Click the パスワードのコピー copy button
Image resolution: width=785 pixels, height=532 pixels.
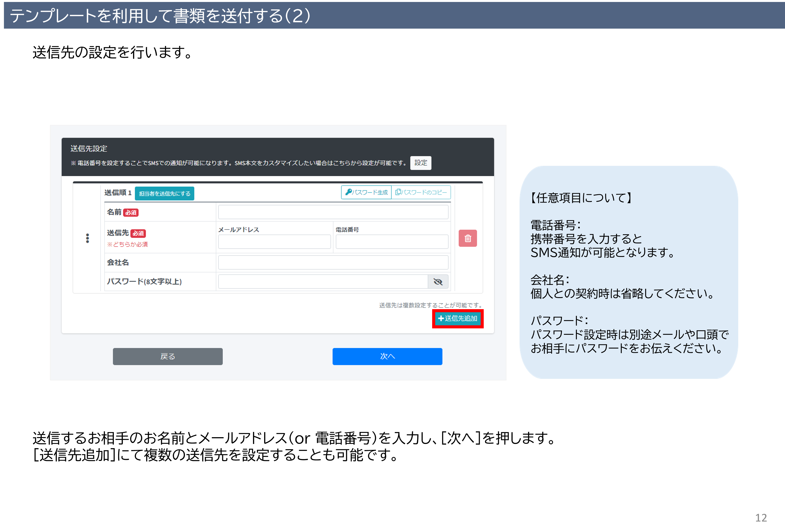421,192
